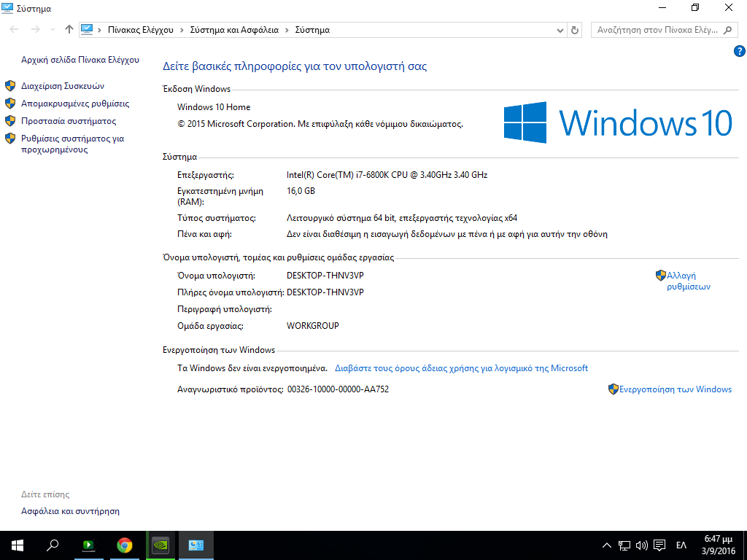The height and width of the screenshot is (560, 747).
Task: Click the ΕΛ language indicator
Action: point(681,545)
